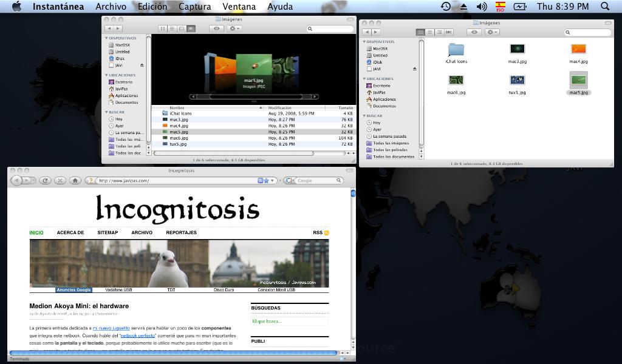The width and height of the screenshot is (622, 364).
Task: Open the Ventana menu
Action: click(x=239, y=6)
